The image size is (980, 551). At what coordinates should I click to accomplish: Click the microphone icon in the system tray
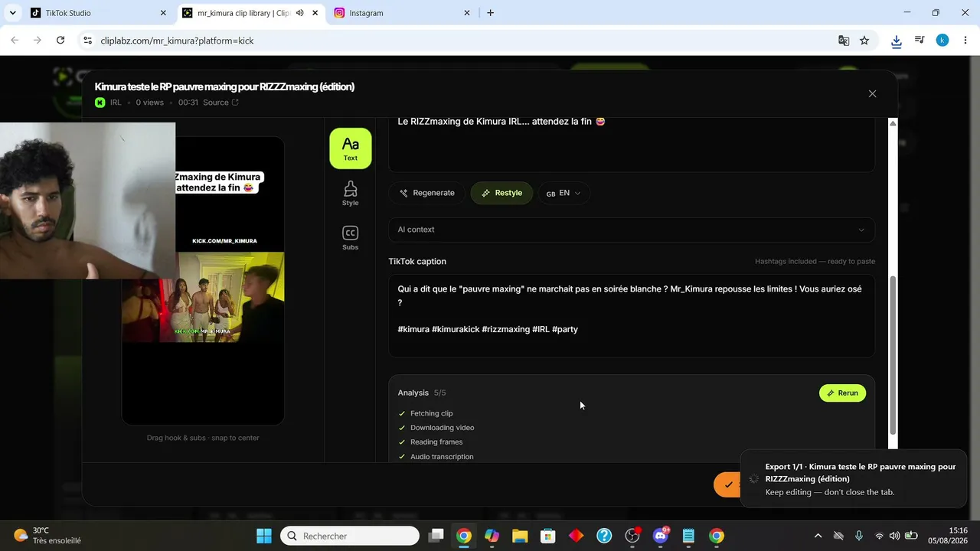[859, 536]
